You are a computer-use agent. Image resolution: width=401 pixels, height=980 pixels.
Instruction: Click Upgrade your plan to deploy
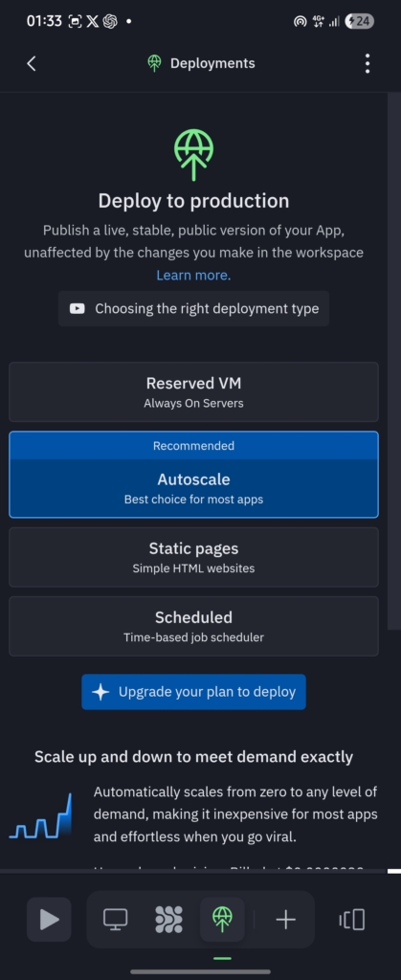[193, 692]
